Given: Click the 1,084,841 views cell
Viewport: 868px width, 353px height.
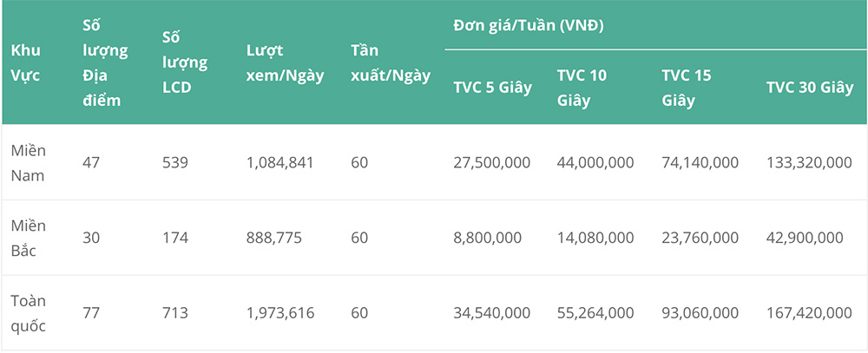Looking at the screenshot, I should coord(279,162).
